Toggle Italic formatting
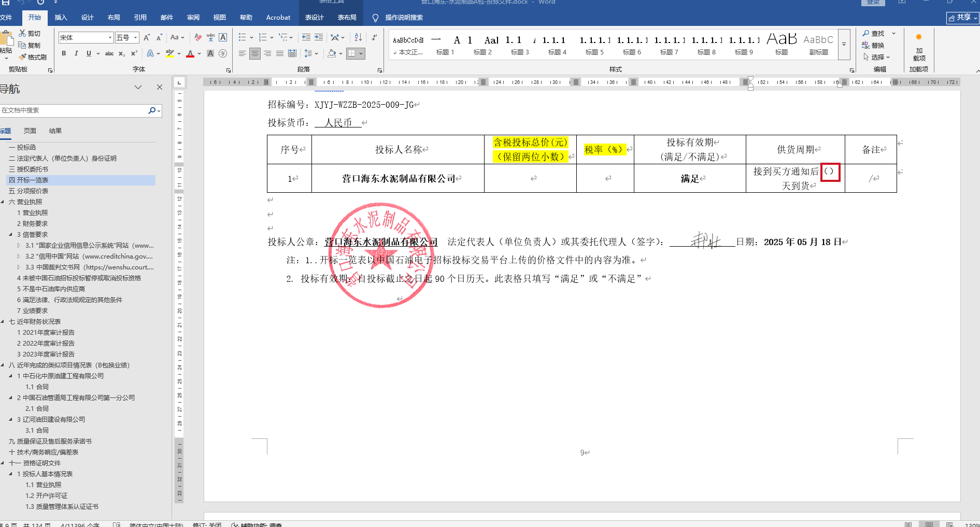The image size is (980, 527). tap(76, 53)
